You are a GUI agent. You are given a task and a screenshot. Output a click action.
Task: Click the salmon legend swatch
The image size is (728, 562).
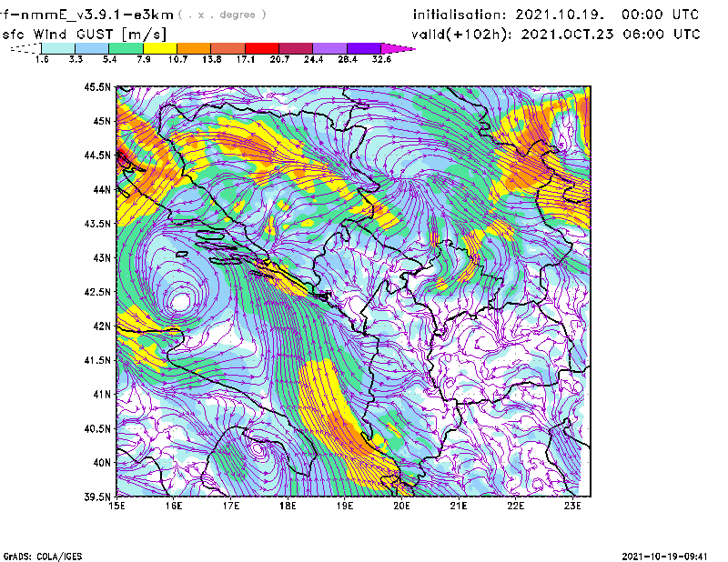click(x=228, y=48)
